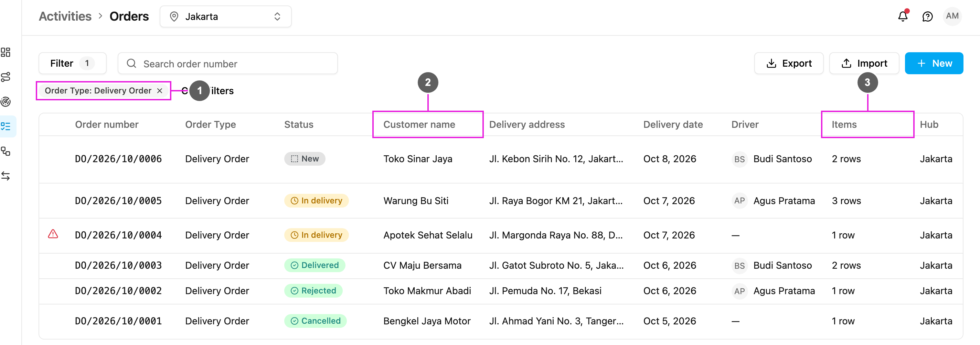Click the AP driver avatar on order 0002
Screen dimensions: 980x345
pos(739,291)
